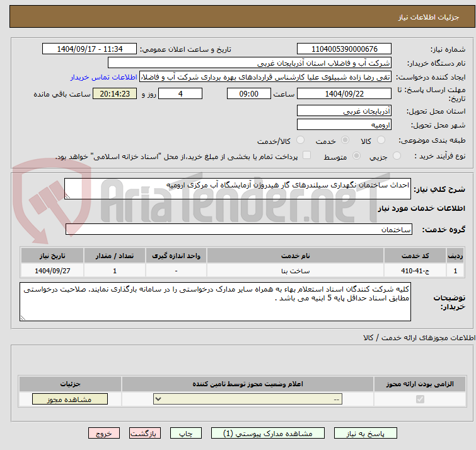Screen dimensions: 476x450
Task: Click the جزئیات اطلاعات نیاز title bar
Action: [242, 16]
